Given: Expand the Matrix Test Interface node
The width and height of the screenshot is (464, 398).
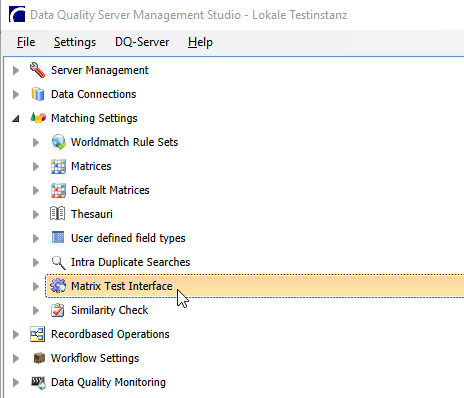Looking at the screenshot, I should (36, 286).
